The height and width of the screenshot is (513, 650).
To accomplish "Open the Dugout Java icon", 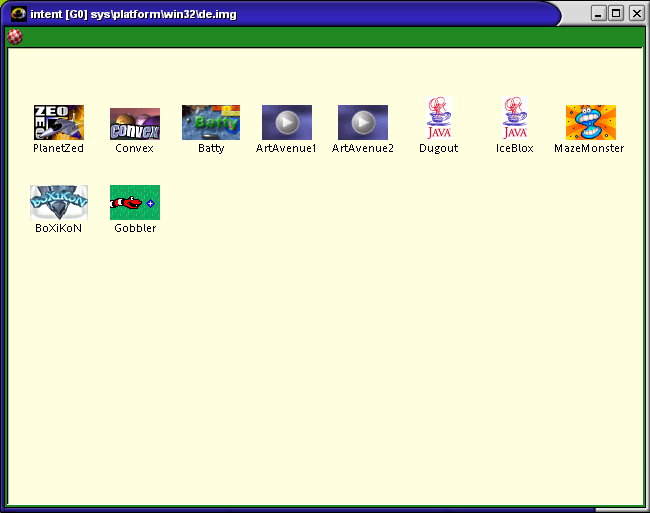I will (x=438, y=118).
